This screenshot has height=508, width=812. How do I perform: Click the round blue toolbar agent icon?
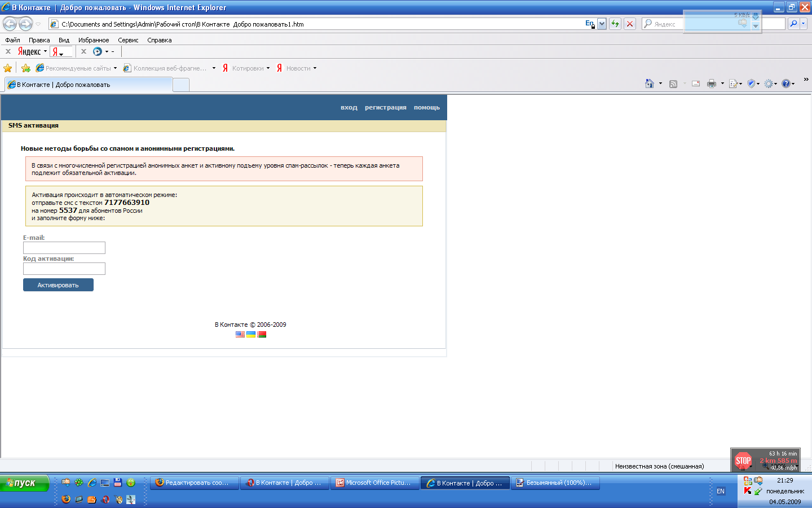pyautogui.click(x=98, y=51)
